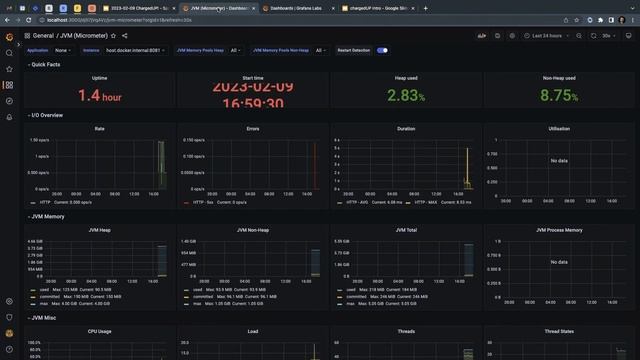Toggle the Restart Detection switch
This screenshot has width=640, height=360.
tap(382, 50)
